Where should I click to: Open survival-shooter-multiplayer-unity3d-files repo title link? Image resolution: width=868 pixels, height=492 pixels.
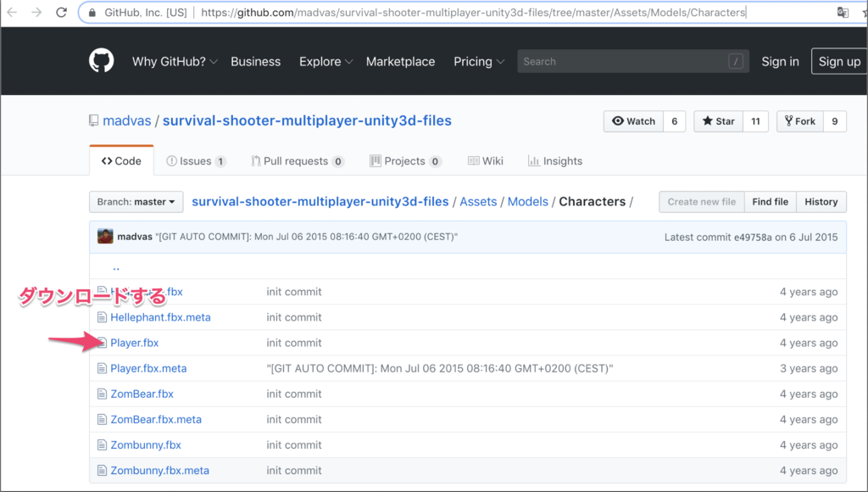coord(307,120)
